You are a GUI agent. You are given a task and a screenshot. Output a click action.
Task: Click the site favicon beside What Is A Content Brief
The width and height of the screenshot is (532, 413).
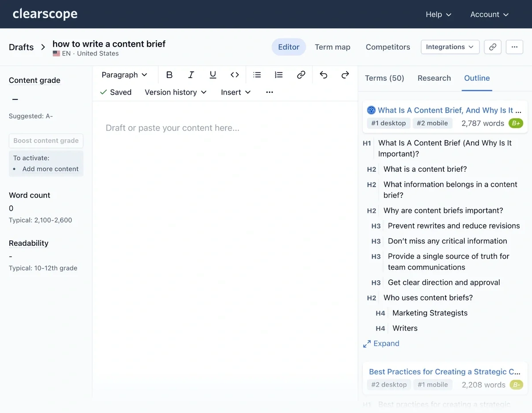pyautogui.click(x=371, y=110)
